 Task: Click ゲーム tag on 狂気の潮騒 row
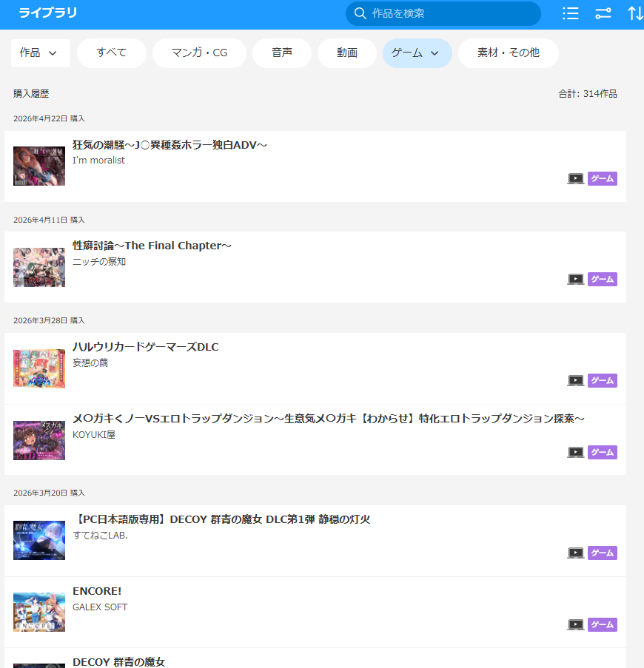(x=603, y=178)
